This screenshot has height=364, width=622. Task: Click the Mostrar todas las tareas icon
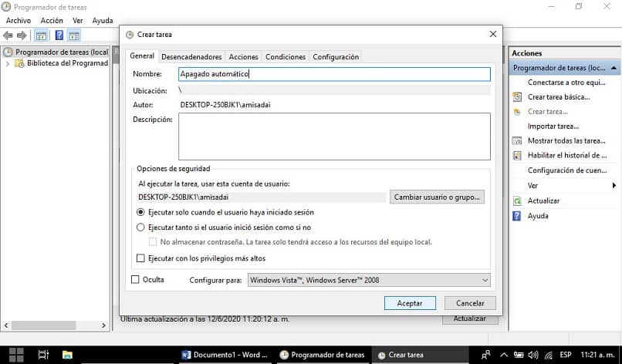click(517, 141)
